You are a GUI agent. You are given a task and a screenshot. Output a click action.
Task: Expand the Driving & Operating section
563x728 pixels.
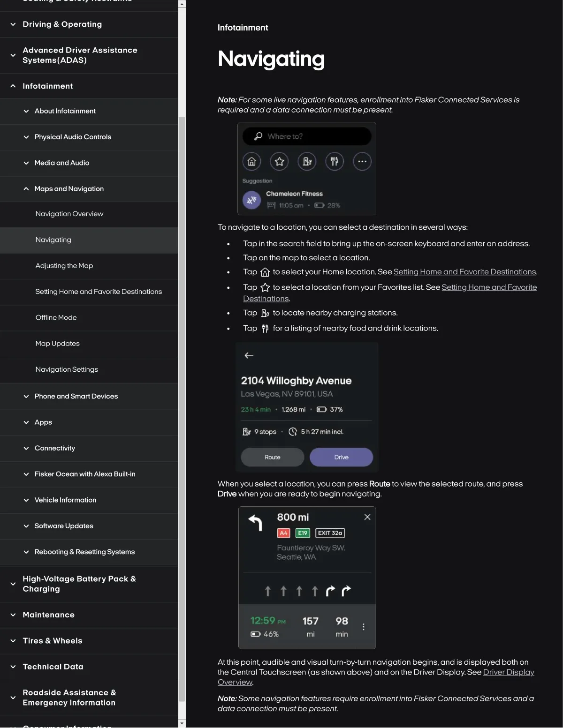[x=89, y=24]
